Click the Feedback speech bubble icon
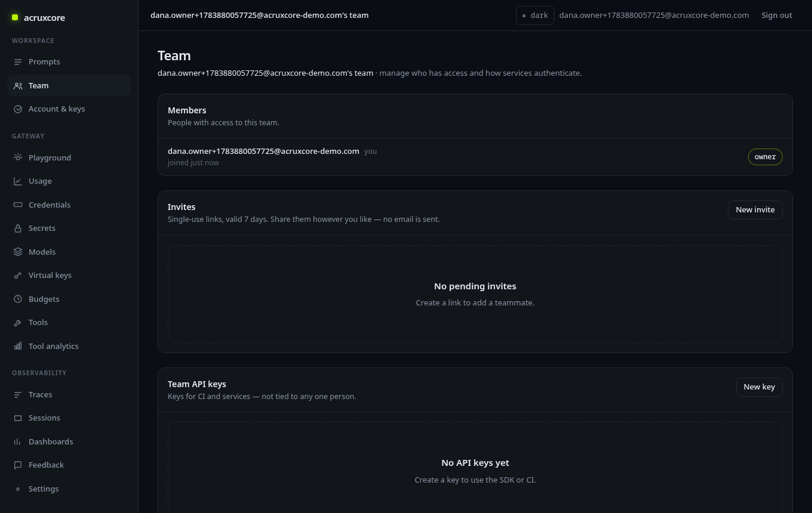The width and height of the screenshot is (812, 513). click(18, 465)
